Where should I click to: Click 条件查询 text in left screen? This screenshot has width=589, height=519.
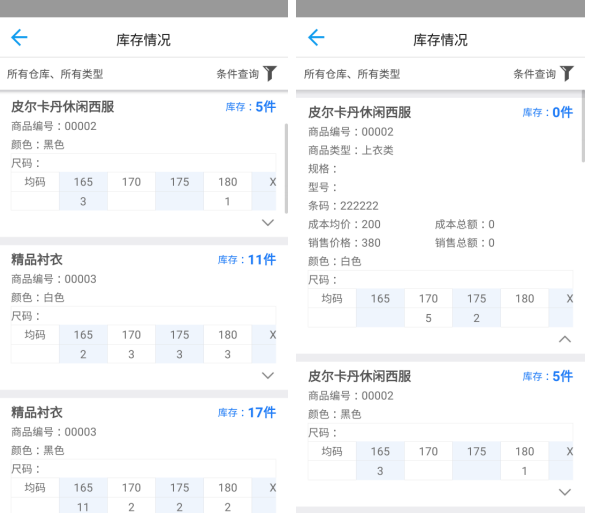[x=238, y=74]
